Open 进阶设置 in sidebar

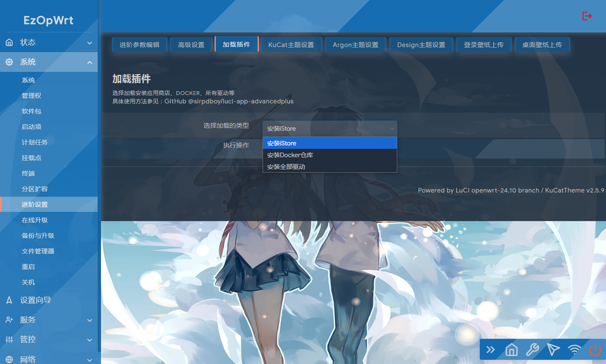[49, 205]
